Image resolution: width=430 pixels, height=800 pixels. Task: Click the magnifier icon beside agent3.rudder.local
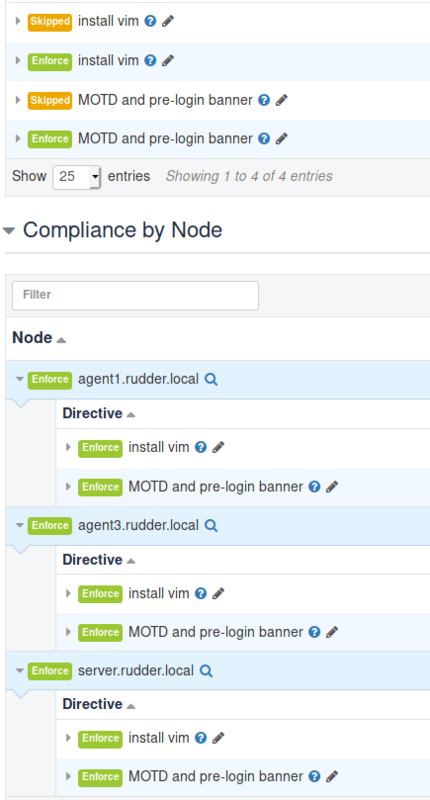click(x=211, y=526)
